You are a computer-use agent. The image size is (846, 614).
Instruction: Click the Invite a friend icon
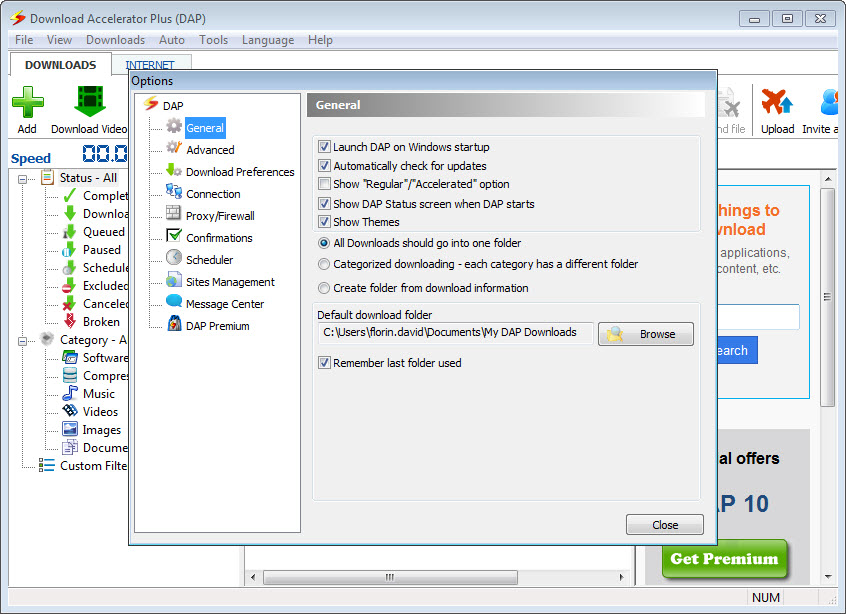pos(830,101)
